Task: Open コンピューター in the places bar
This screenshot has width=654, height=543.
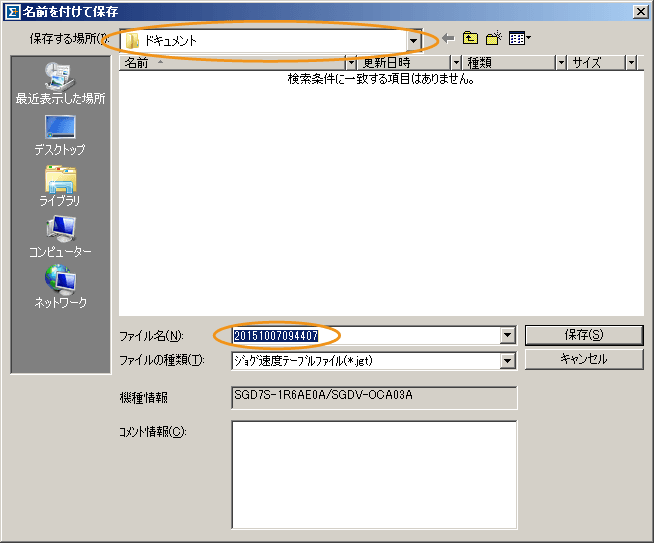Action: click(60, 237)
